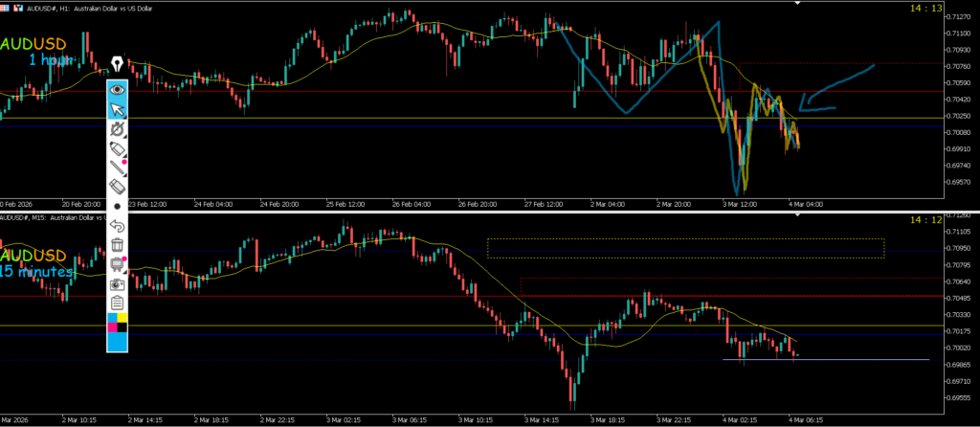Pick the magenta color swatch
The height and width of the screenshot is (427, 980).
point(112,328)
